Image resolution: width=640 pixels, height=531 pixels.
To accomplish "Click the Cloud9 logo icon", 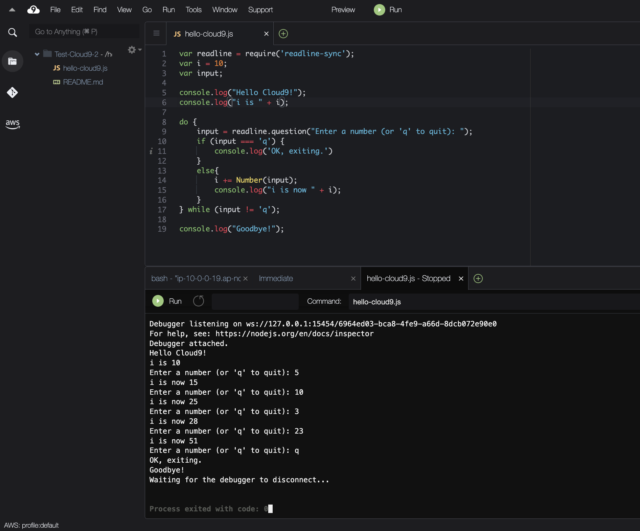I will (33, 10).
